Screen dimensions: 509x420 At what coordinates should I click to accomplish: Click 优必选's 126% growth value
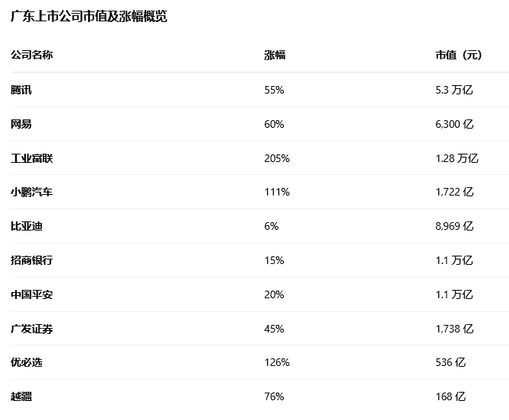[277, 362]
